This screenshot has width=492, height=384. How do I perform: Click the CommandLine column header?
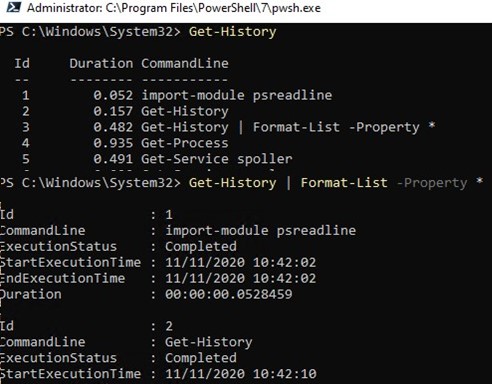click(x=185, y=63)
